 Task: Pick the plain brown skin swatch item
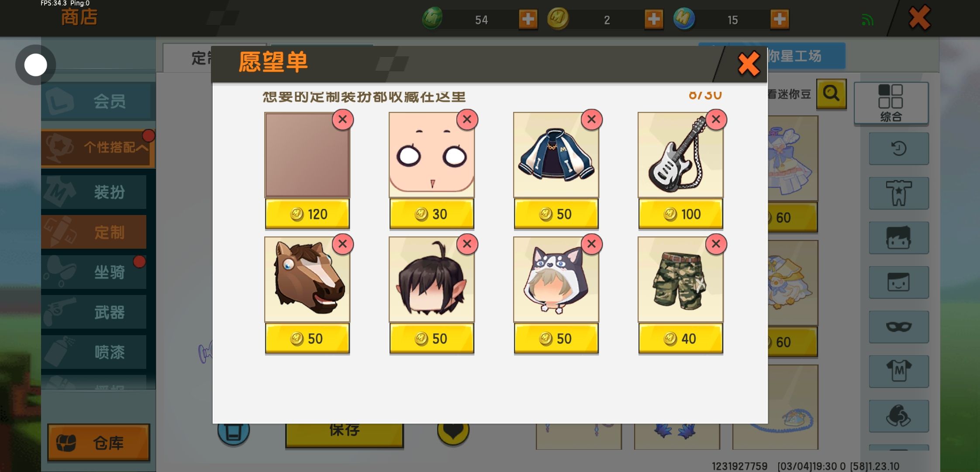pos(307,155)
